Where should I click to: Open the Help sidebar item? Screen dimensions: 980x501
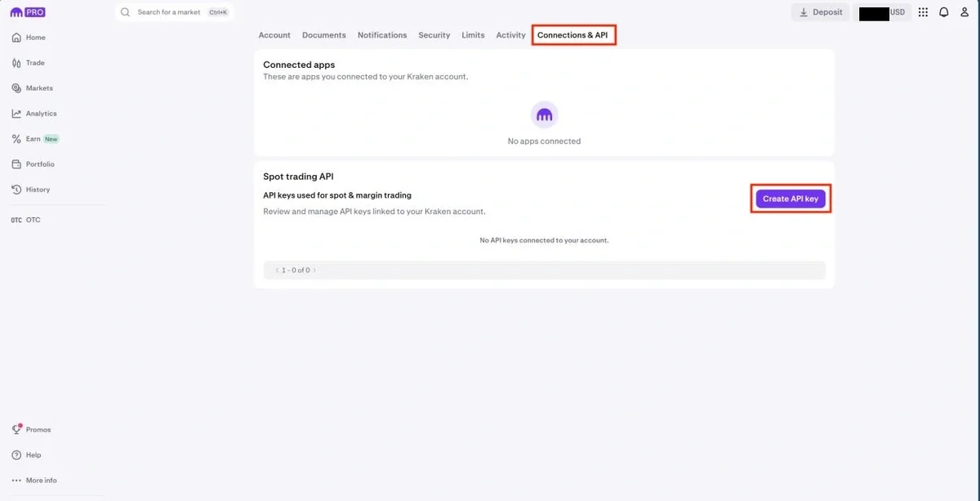(x=16, y=455)
